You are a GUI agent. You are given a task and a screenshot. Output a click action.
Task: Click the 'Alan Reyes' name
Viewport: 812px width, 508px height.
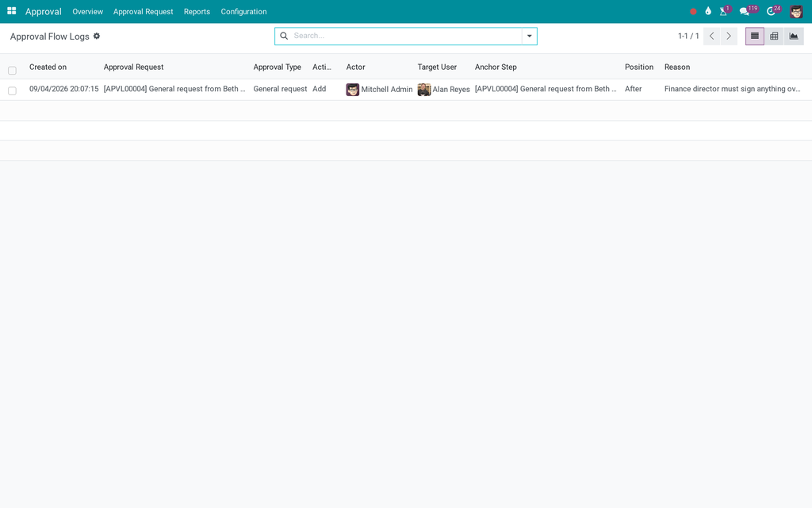(x=451, y=90)
